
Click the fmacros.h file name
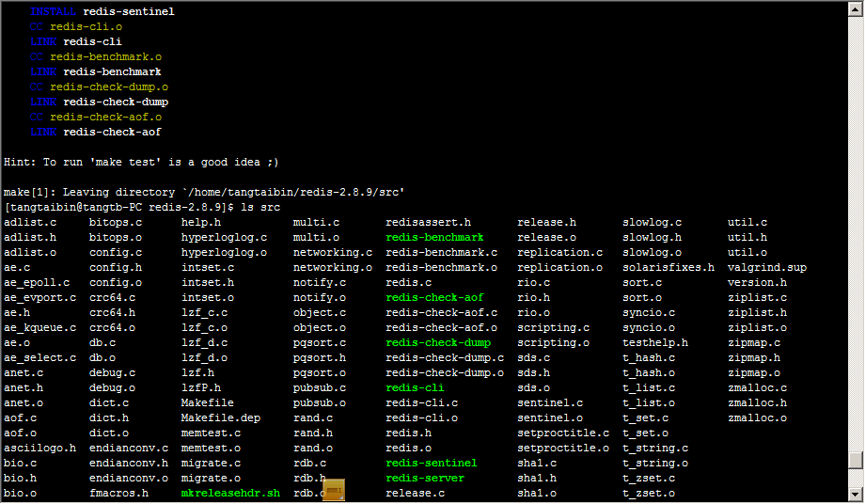[x=118, y=493]
